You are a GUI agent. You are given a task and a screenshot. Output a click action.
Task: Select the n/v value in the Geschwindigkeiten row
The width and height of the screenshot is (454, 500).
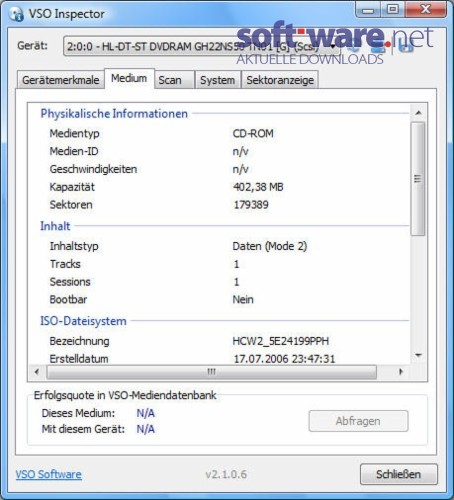(x=240, y=169)
